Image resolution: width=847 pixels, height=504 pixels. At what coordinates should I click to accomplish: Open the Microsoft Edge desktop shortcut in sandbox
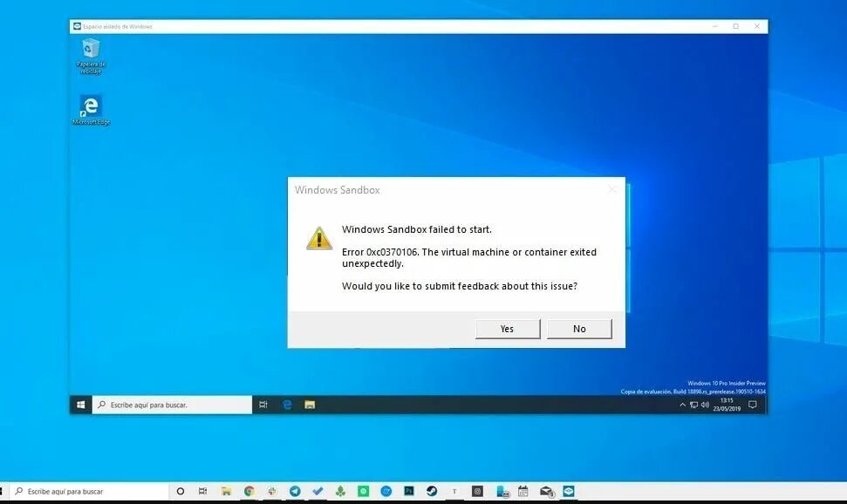click(x=91, y=110)
